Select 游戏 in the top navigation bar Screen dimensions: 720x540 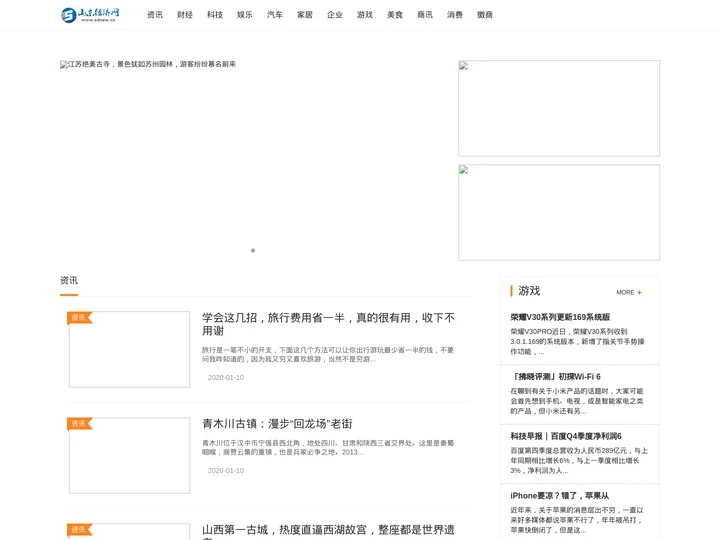tap(365, 15)
